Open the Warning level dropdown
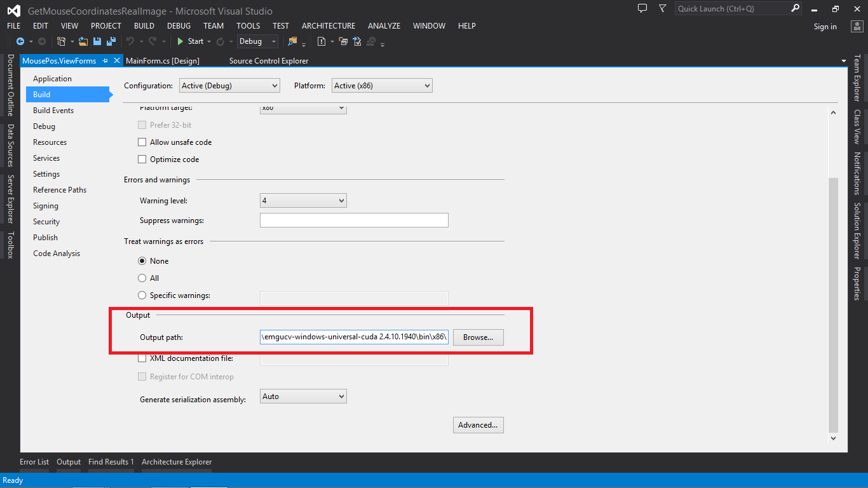Screen dimensions: 868x488 click(303, 201)
